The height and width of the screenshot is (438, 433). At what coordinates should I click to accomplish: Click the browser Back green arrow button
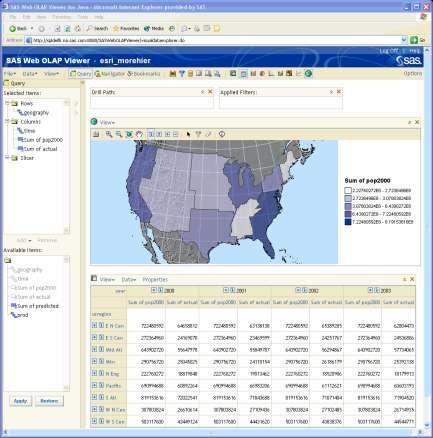pos(18,29)
